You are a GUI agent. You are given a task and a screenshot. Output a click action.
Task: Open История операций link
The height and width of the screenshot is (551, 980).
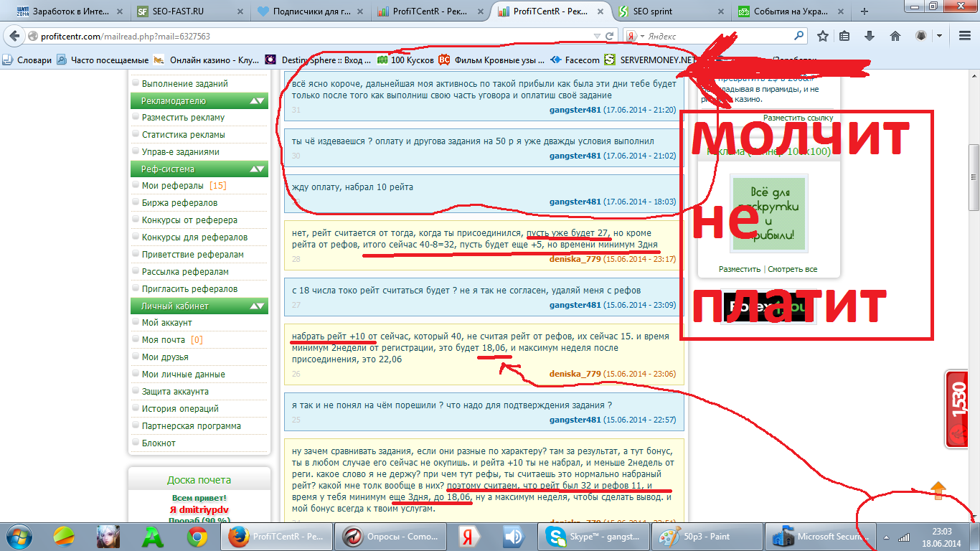pyautogui.click(x=180, y=409)
